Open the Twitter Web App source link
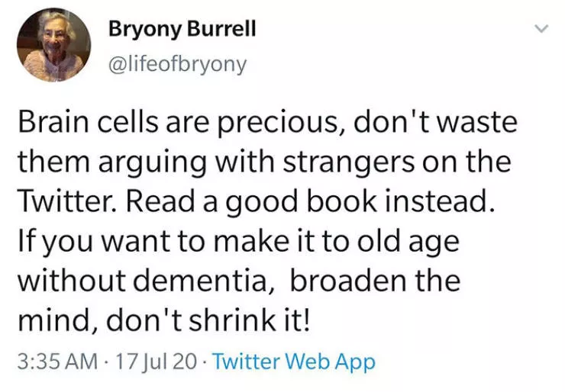The width and height of the screenshot is (565, 392). click(294, 361)
